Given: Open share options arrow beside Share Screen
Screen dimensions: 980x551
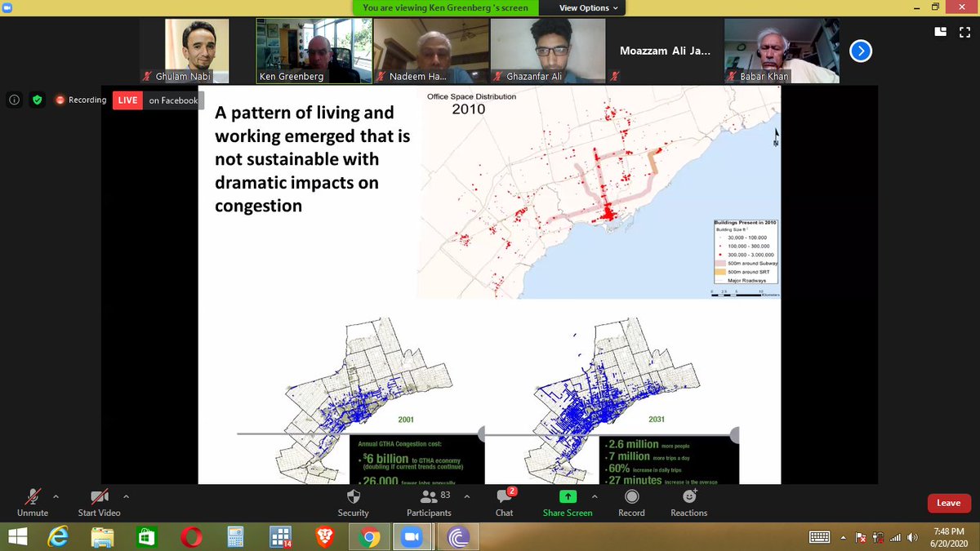Looking at the screenshot, I should coord(595,496).
